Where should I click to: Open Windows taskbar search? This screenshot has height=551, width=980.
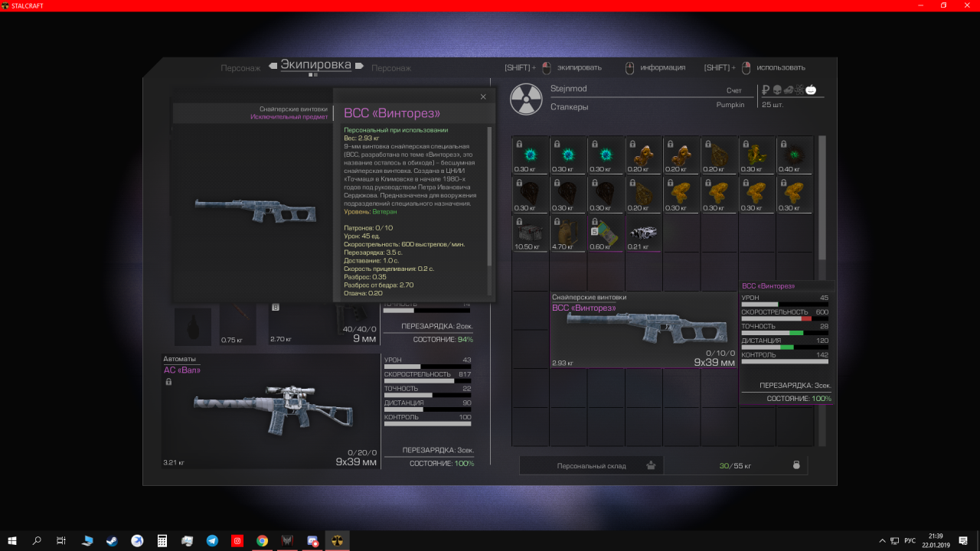point(37,540)
